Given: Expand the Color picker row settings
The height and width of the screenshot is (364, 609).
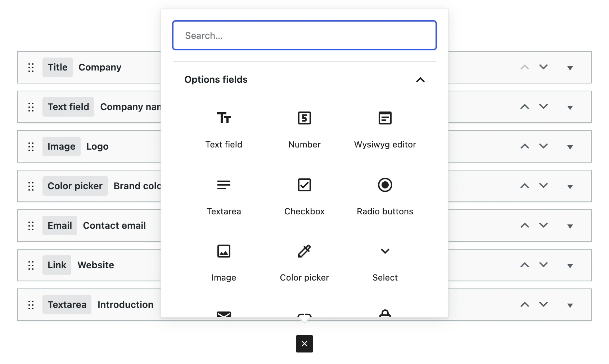Looking at the screenshot, I should coord(570,187).
